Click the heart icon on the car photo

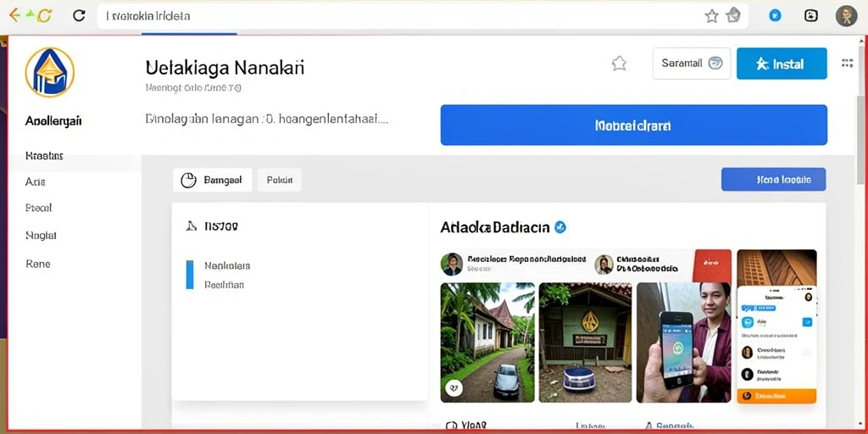coord(454,387)
